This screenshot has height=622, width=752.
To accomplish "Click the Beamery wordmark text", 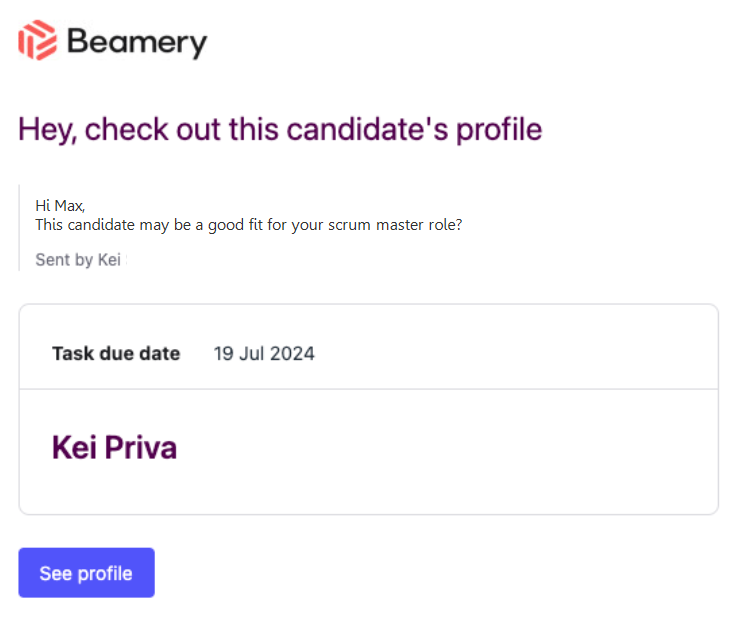I will click(137, 43).
